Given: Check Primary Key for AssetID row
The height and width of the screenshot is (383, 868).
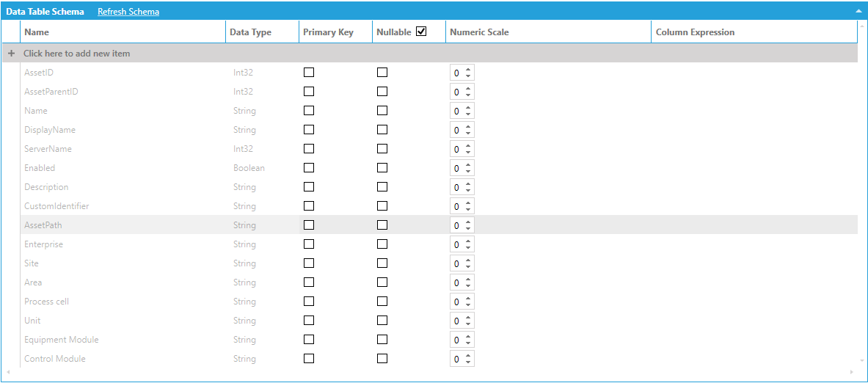Looking at the screenshot, I should pos(309,73).
